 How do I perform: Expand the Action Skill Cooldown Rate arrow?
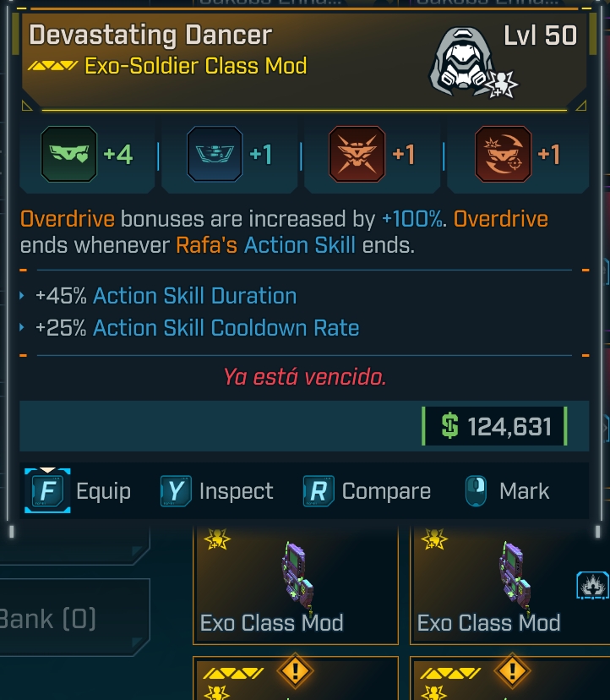(23, 328)
